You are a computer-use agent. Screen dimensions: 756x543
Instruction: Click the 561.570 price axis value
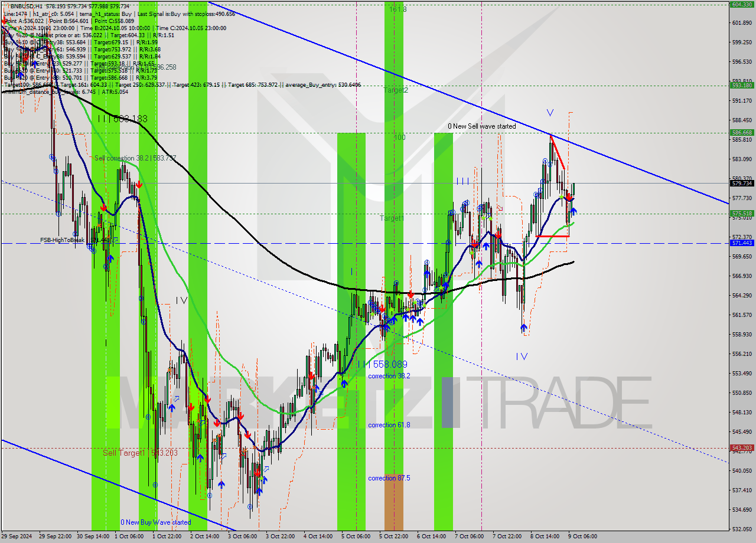coord(742,315)
